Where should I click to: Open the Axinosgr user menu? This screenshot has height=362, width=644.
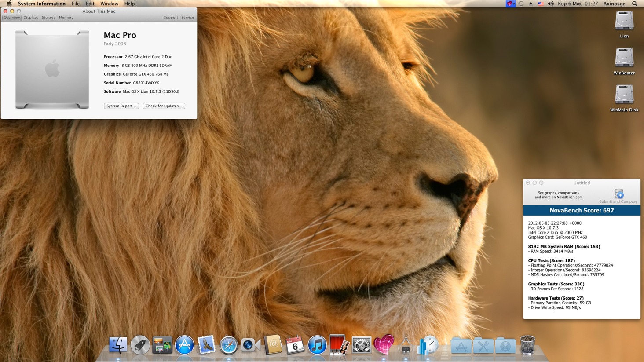tap(614, 4)
